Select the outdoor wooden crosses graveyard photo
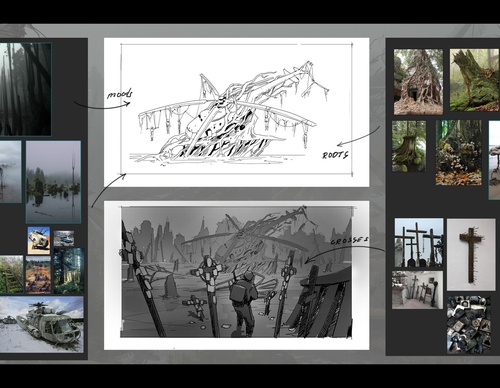 click(419, 243)
